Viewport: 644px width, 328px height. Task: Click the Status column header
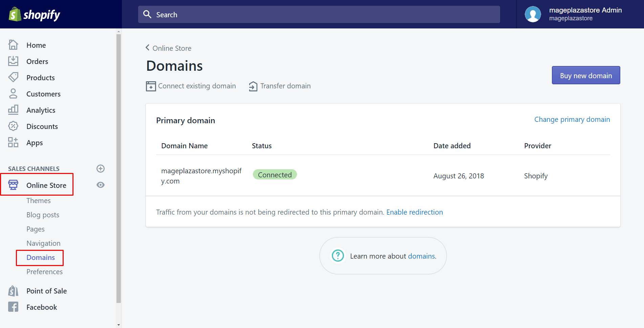pos(262,146)
